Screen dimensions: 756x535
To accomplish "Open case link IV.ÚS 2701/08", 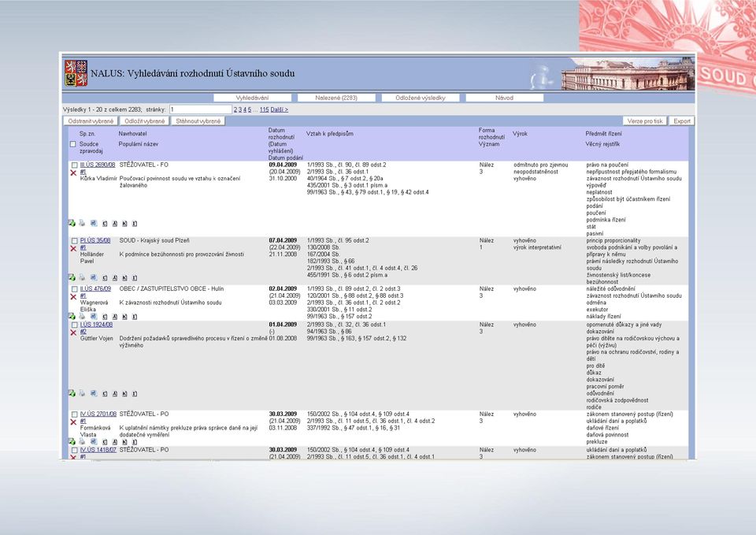I will click(98, 414).
